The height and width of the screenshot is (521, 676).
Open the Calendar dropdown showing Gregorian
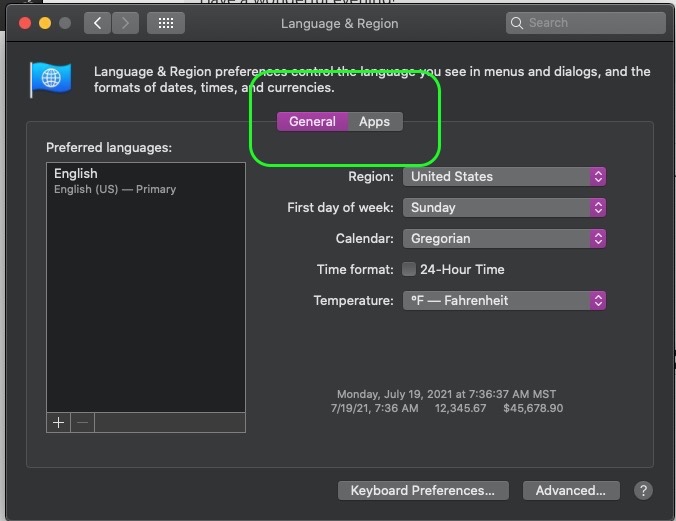[x=504, y=239]
